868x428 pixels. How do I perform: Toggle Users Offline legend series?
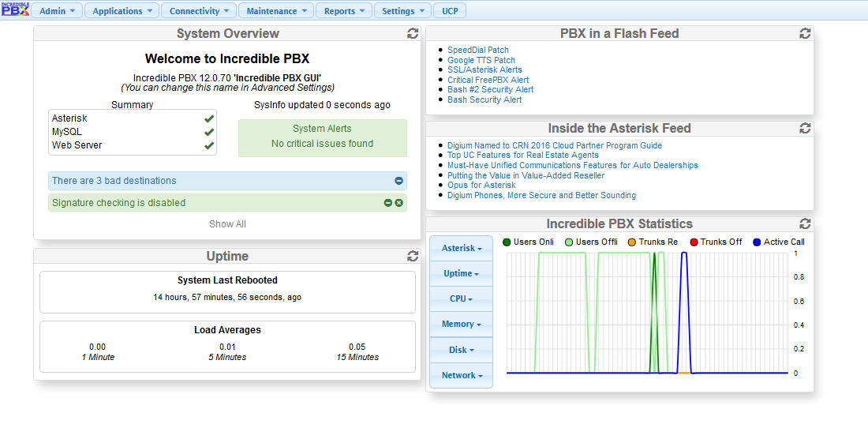(591, 242)
